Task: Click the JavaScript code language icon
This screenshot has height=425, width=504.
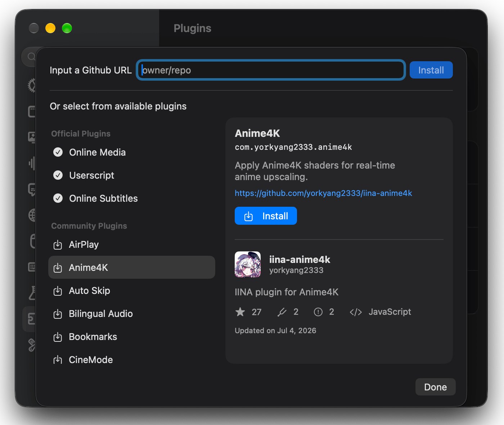Action: pyautogui.click(x=356, y=312)
